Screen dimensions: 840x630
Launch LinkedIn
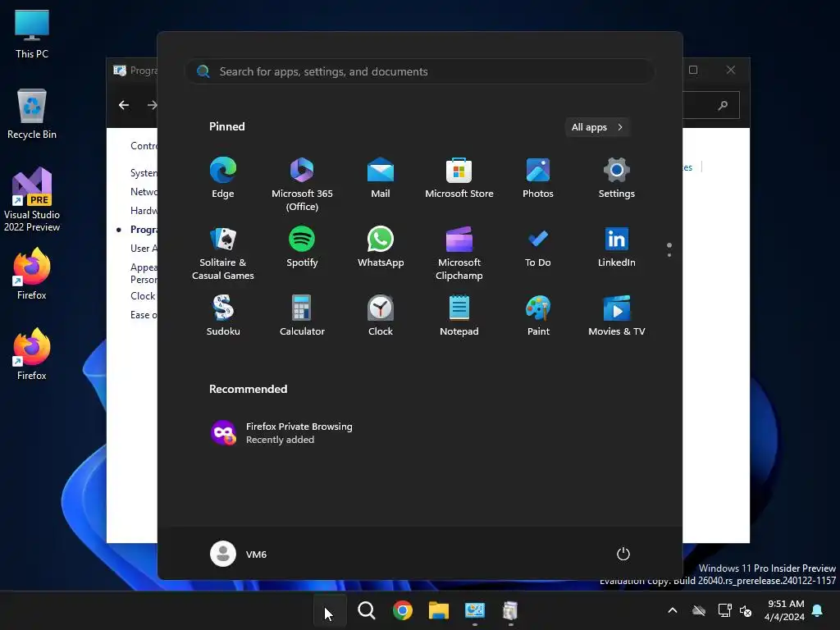(x=617, y=247)
